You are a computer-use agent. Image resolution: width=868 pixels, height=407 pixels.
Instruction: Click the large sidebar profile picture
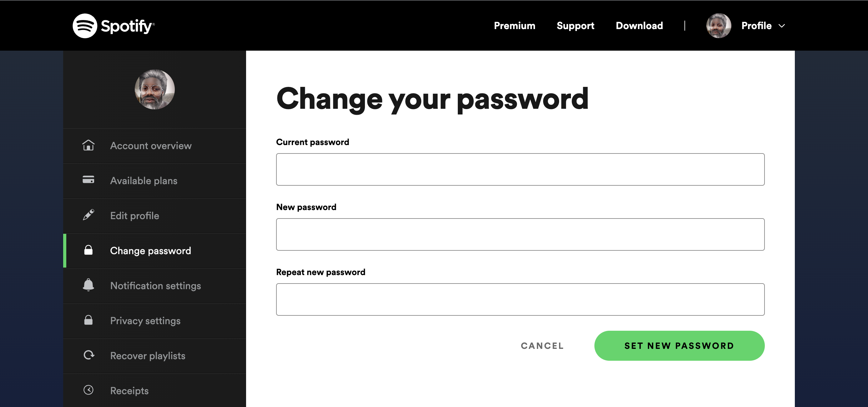coord(155,89)
